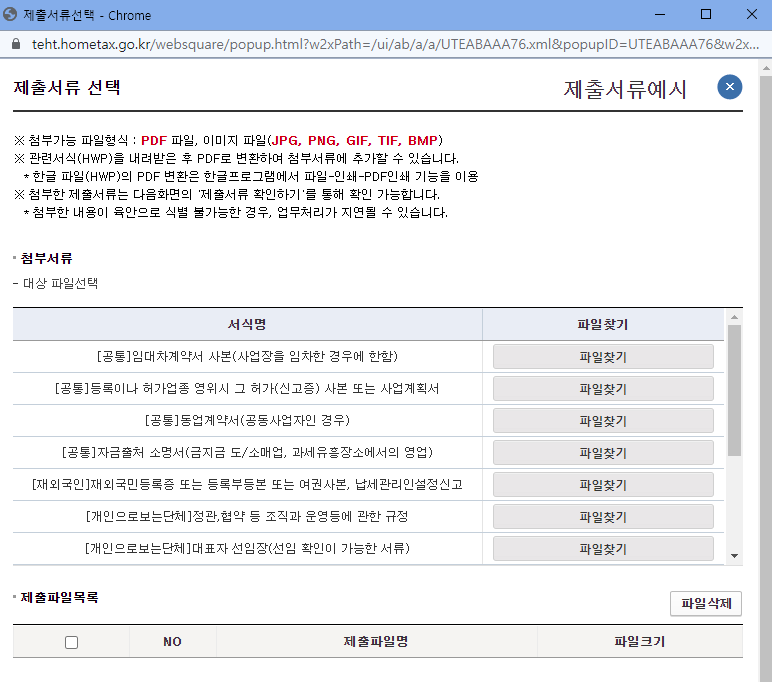Select [공통]동업계약서(공동사업자인 경우) row text
This screenshot has width=772, height=682.
[x=247, y=420]
